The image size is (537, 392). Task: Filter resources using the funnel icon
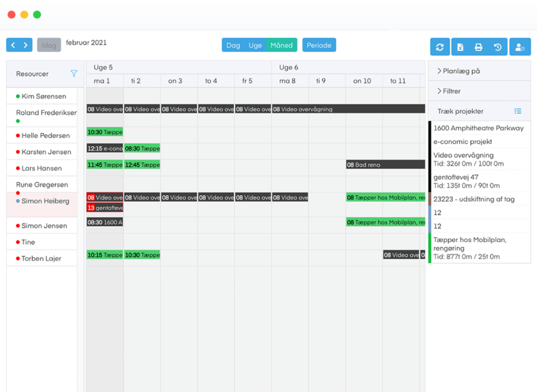(74, 74)
